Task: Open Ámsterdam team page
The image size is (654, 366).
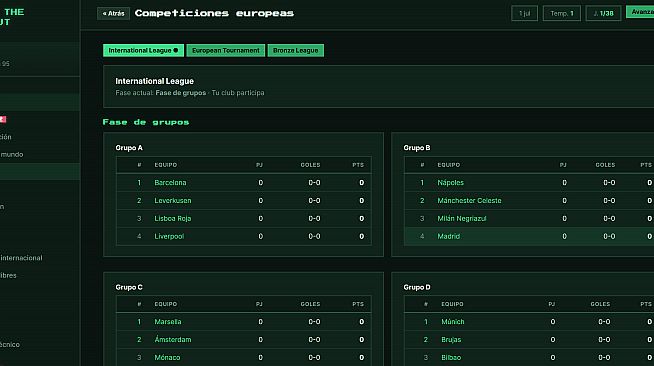Action: (173, 340)
